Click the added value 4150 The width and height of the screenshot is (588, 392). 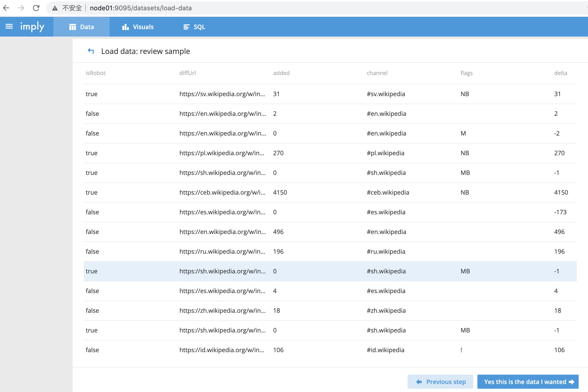click(280, 192)
